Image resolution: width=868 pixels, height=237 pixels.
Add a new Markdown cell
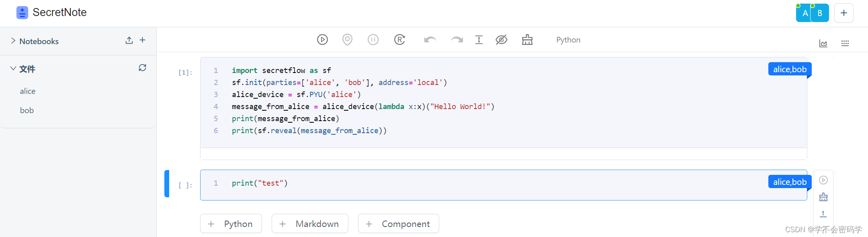click(310, 223)
